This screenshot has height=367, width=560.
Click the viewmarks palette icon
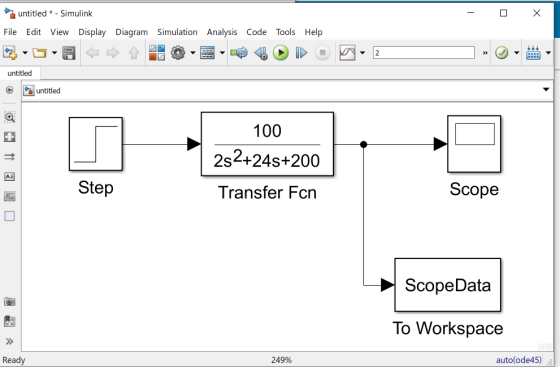point(10,321)
